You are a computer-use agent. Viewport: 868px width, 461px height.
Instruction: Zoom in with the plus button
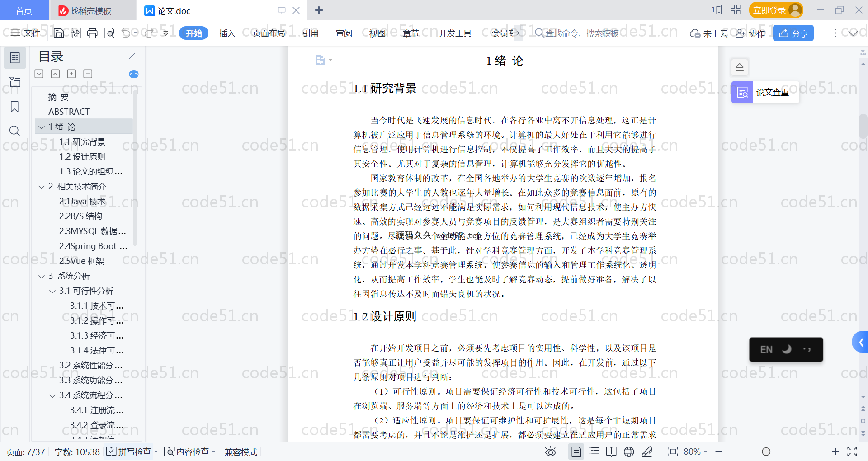coord(835,452)
